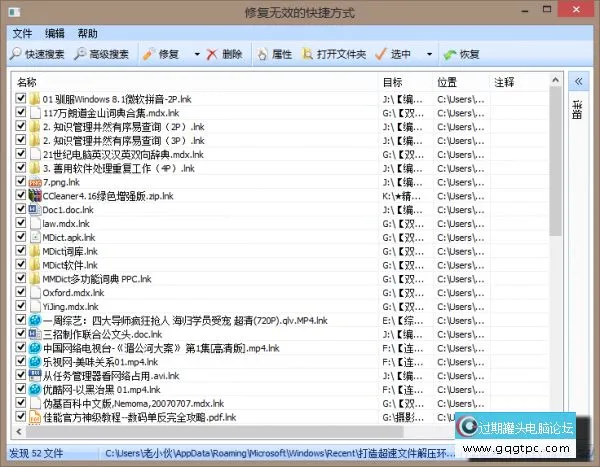Click the 打开文件夹 folder icon
Screen dimensions: 600x467
tap(307, 54)
